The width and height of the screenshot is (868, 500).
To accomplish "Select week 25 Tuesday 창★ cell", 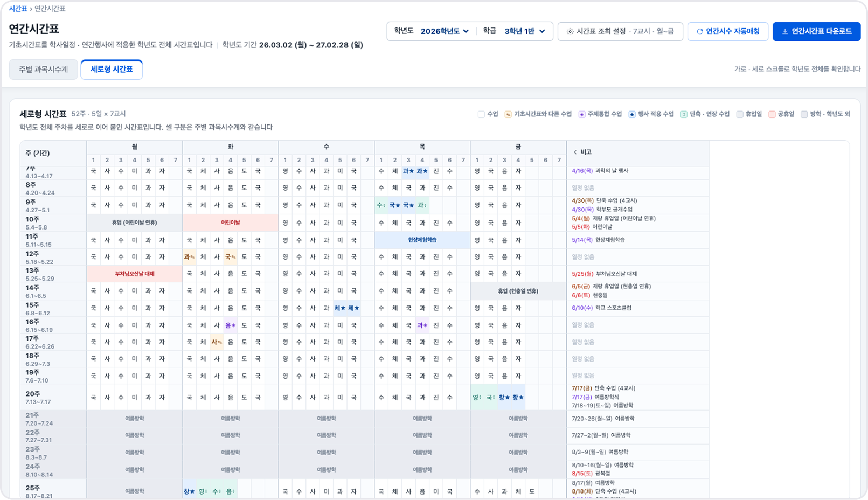I will pyautogui.click(x=189, y=491).
